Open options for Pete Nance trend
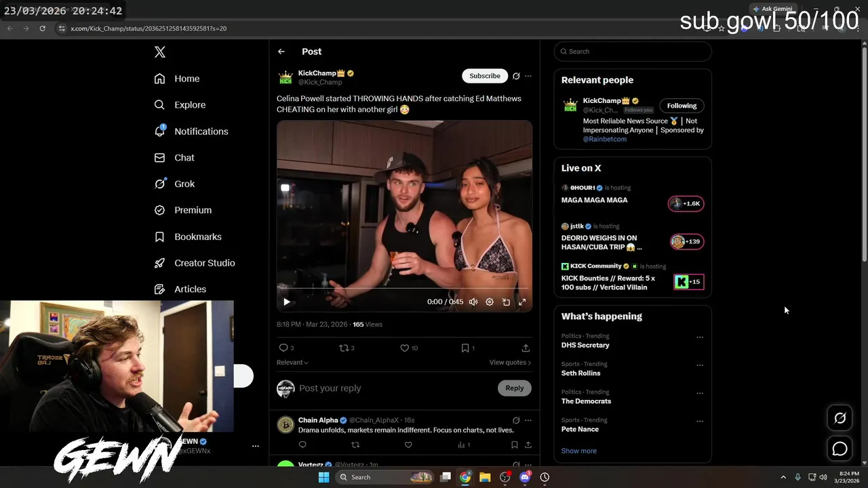The width and height of the screenshot is (868, 488). [700, 421]
